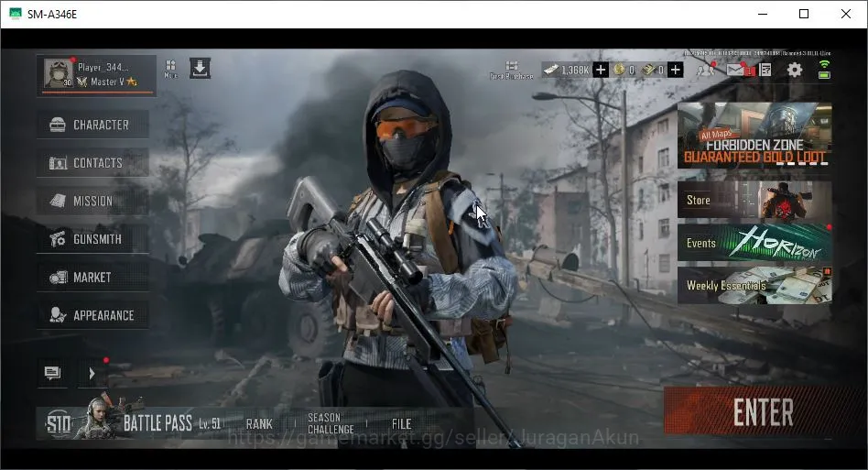Open the chat message icon
The image size is (868, 470).
(52, 373)
